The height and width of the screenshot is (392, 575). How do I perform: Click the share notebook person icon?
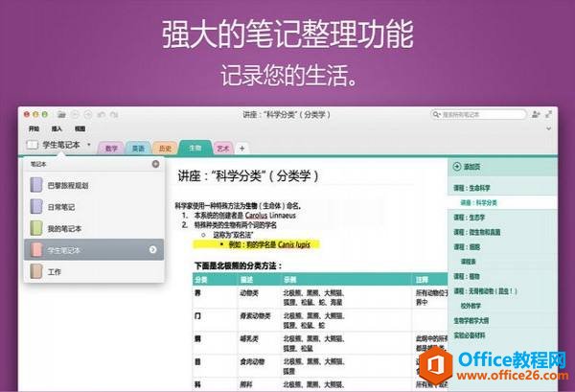536,114
